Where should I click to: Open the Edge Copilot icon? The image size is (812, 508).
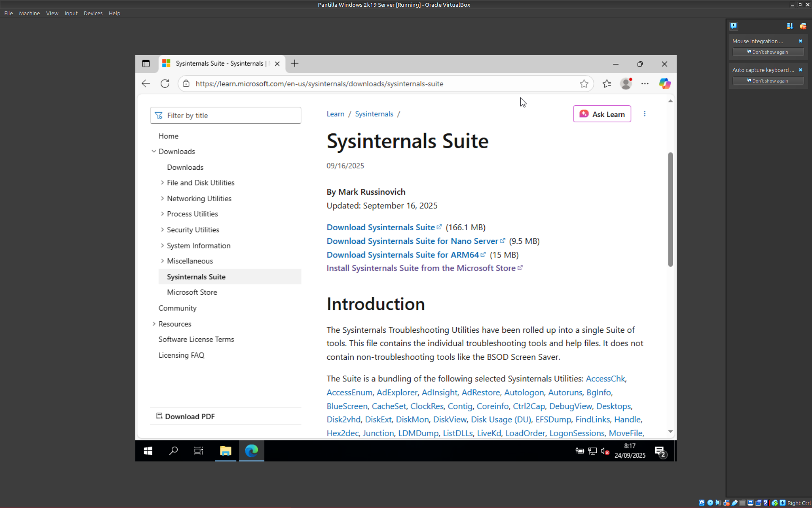[664, 83]
